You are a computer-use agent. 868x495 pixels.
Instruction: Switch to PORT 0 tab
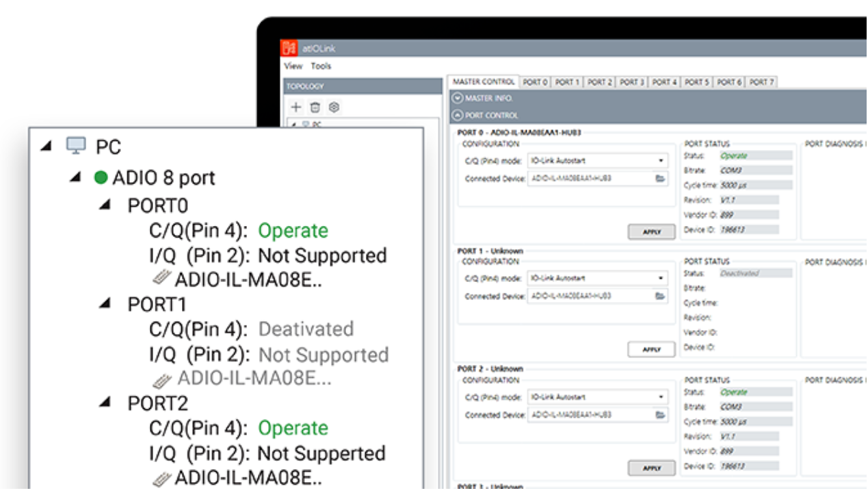click(x=536, y=81)
